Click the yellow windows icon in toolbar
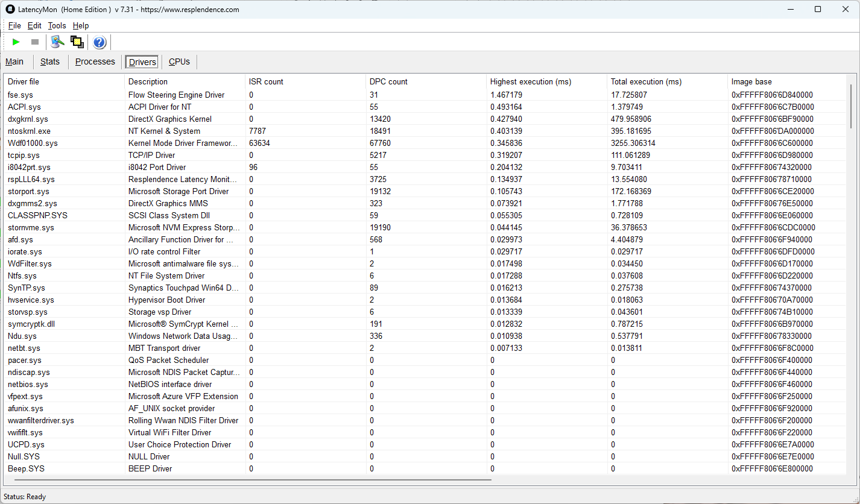This screenshot has height=504, width=860. tap(77, 42)
